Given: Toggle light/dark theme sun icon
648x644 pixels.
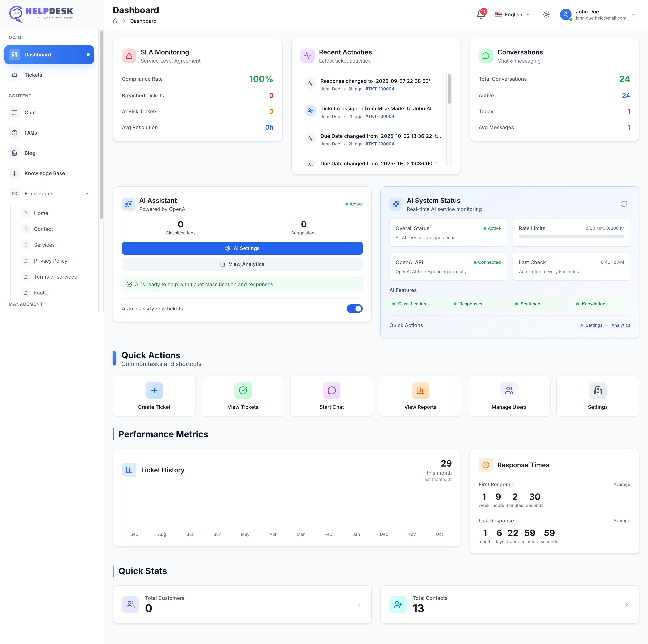Looking at the screenshot, I should (x=546, y=14).
